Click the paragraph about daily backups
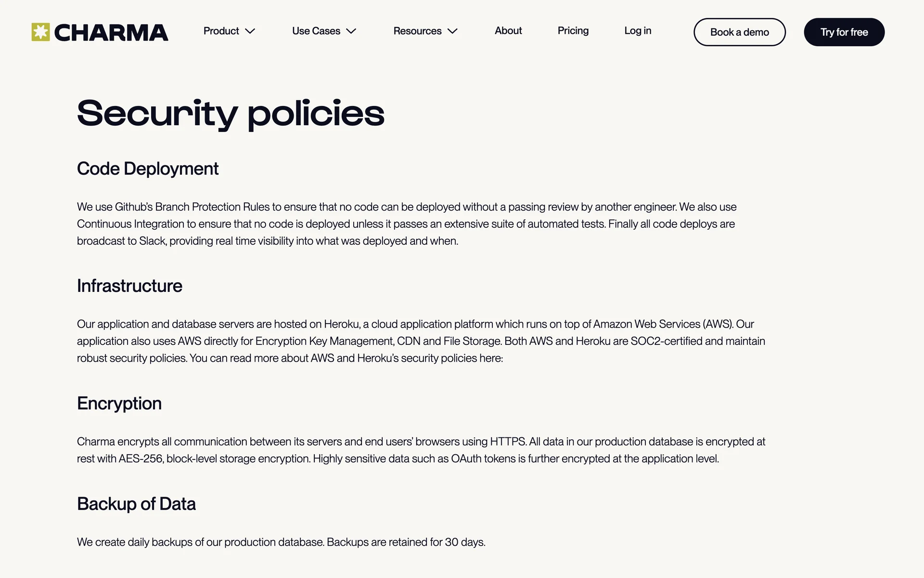The height and width of the screenshot is (578, 924). click(x=281, y=542)
